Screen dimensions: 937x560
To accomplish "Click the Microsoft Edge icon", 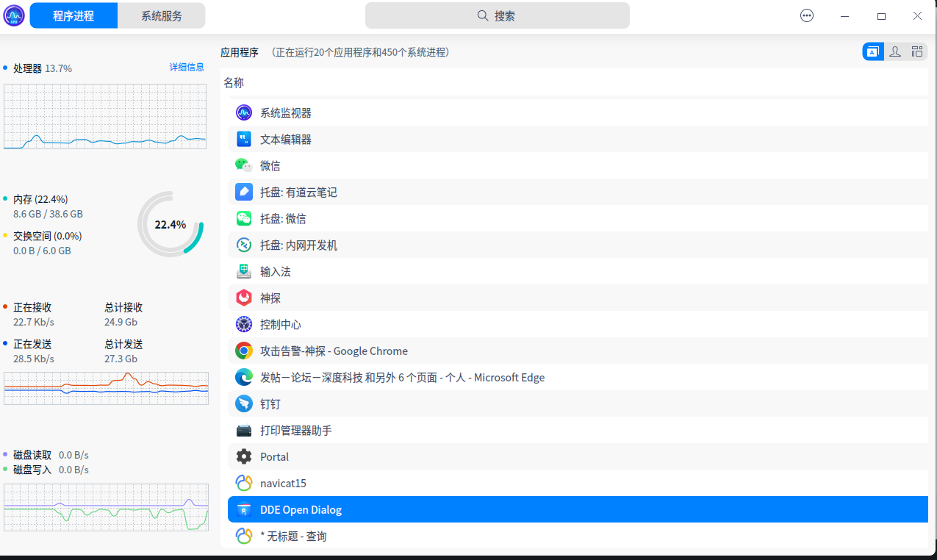I will (x=244, y=377).
